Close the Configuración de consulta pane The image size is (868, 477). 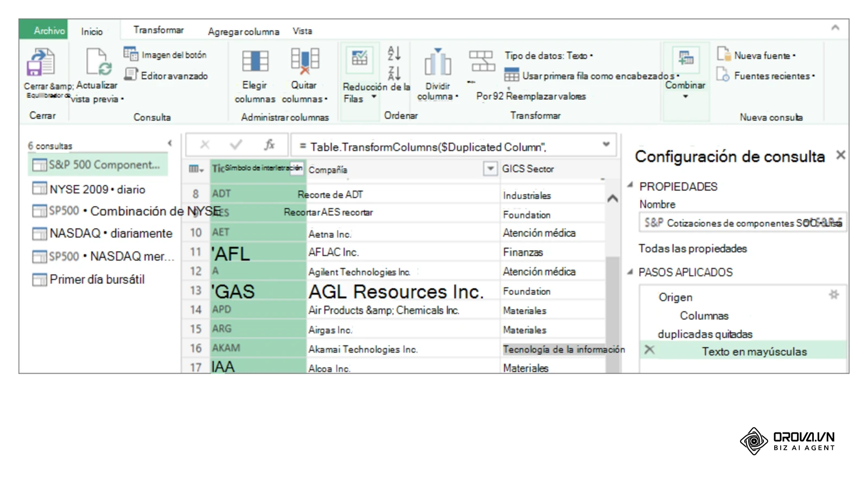click(x=840, y=155)
